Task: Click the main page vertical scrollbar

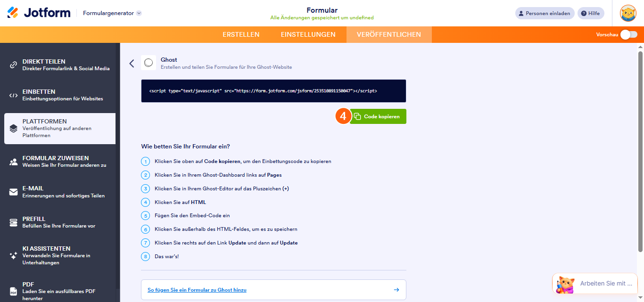Action: pyautogui.click(x=640, y=151)
